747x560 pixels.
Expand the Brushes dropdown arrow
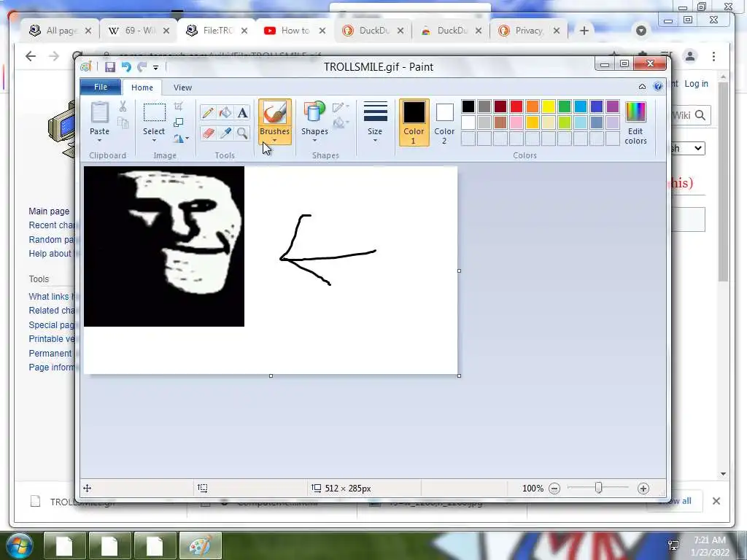tap(275, 141)
